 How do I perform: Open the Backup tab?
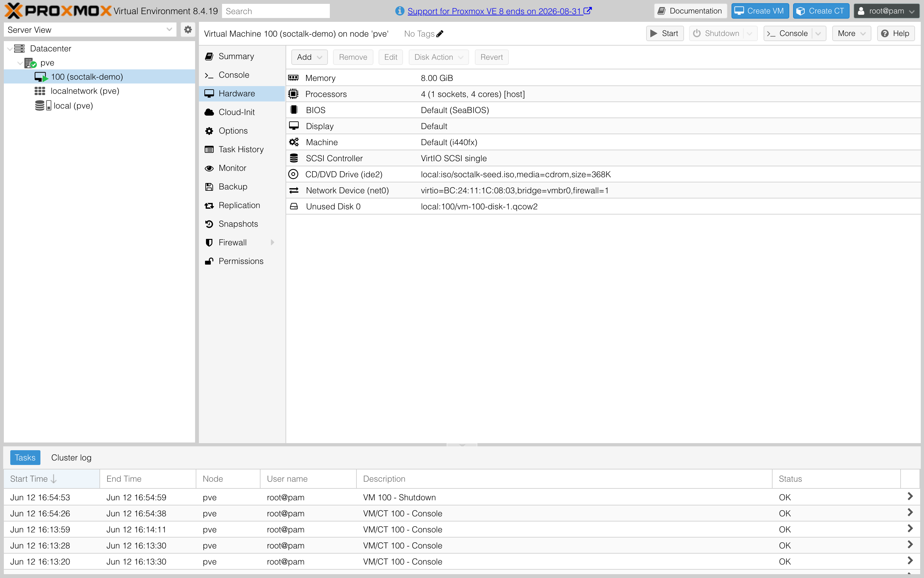(x=242, y=187)
